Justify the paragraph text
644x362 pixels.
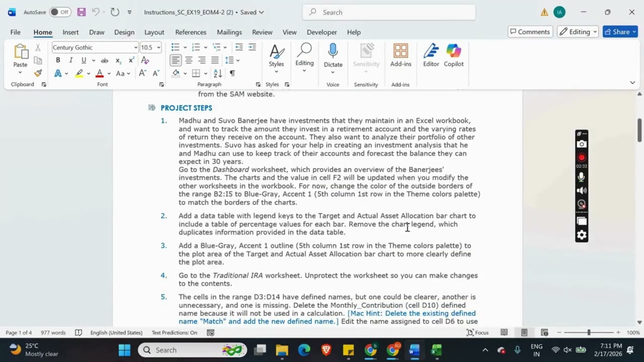215,60
